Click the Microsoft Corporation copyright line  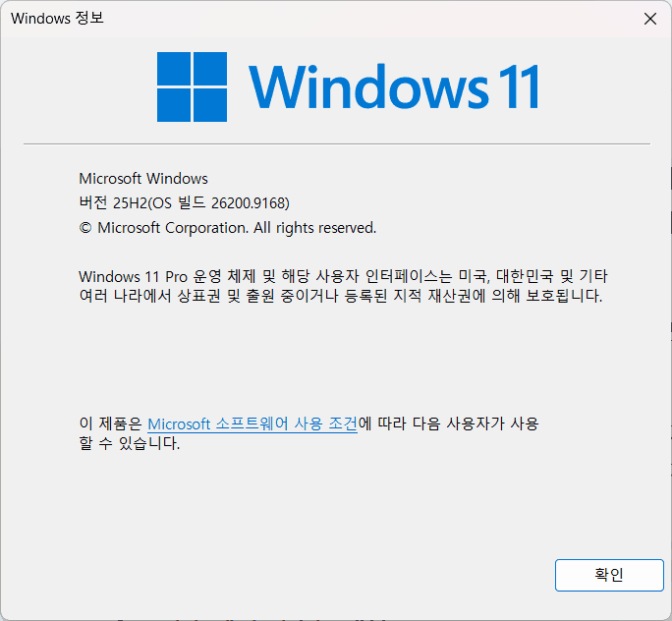[228, 228]
